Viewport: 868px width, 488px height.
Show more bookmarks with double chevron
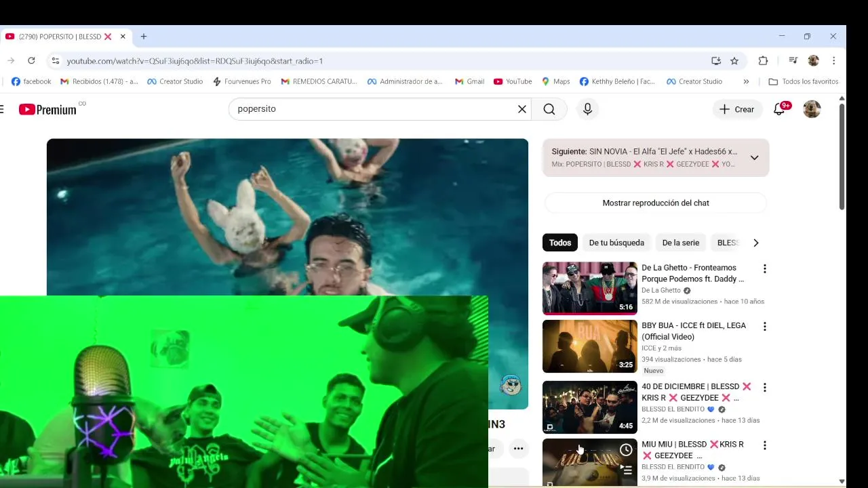[746, 81]
